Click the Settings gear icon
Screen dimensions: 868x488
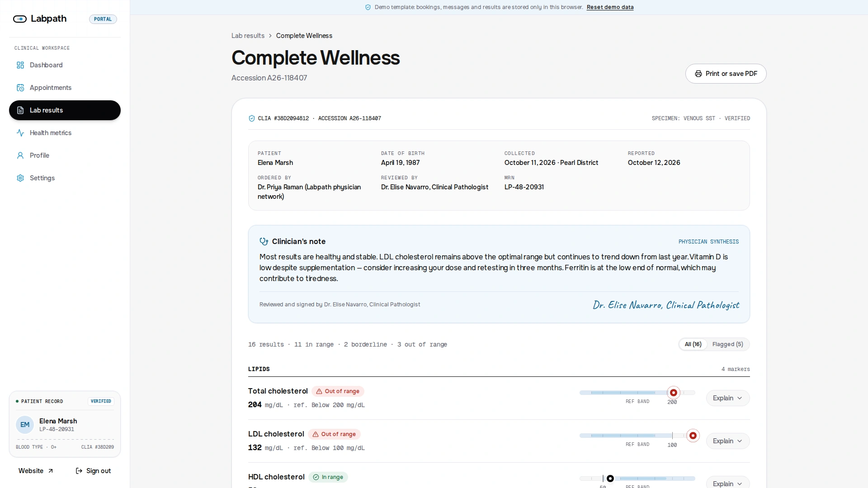(20, 178)
